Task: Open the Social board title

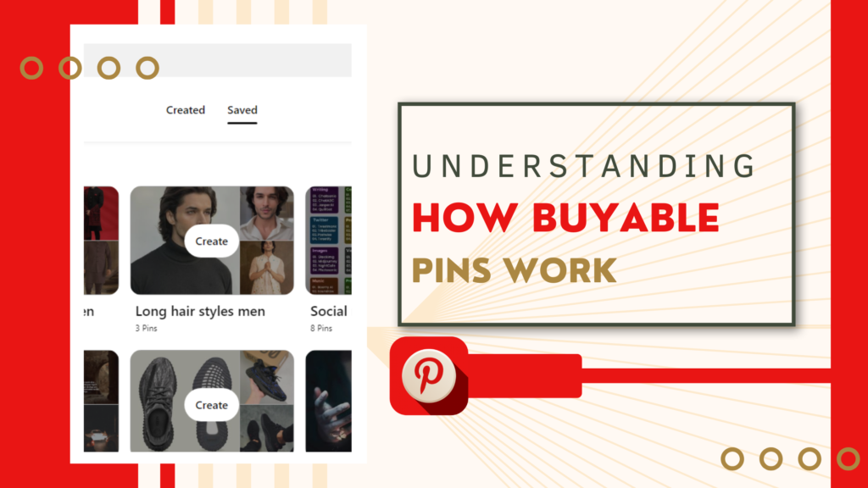Action: click(329, 311)
